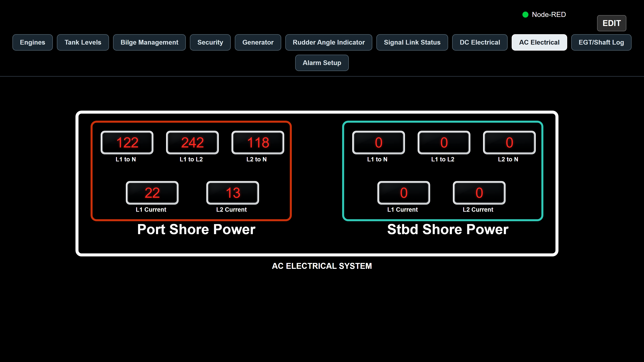The height and width of the screenshot is (362, 644).
Task: Click the Port L2 Current display reading 13
Action: pos(232,193)
